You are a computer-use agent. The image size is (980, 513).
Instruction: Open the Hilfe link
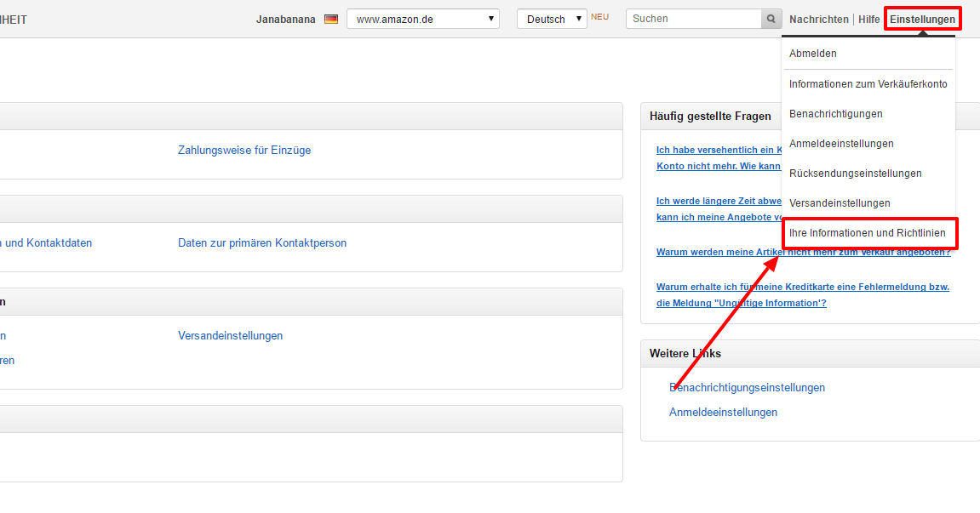coord(868,20)
